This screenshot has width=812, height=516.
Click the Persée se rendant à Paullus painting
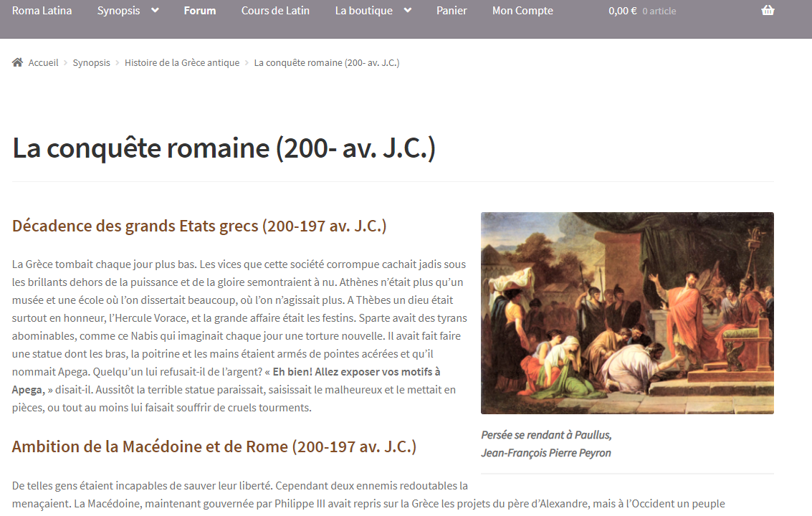(x=627, y=313)
